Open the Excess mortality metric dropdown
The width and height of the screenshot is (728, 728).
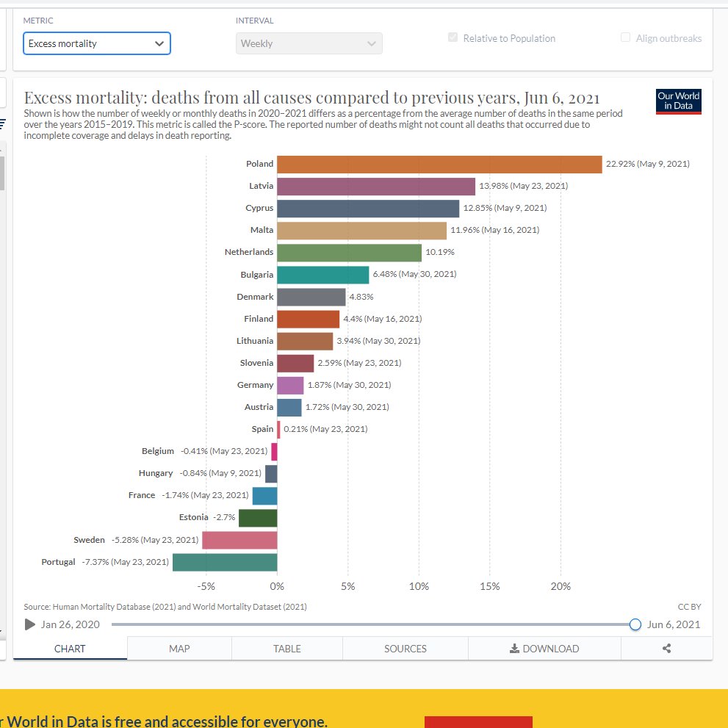click(96, 43)
